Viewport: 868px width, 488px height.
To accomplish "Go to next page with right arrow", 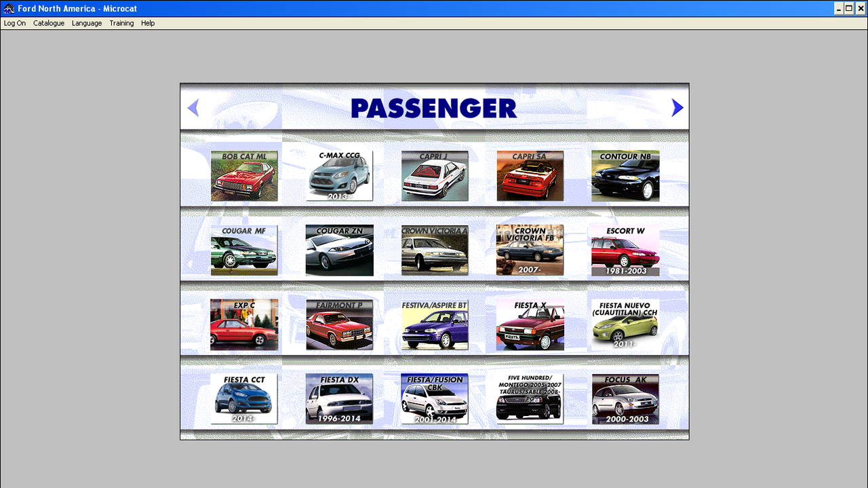I will tap(677, 108).
